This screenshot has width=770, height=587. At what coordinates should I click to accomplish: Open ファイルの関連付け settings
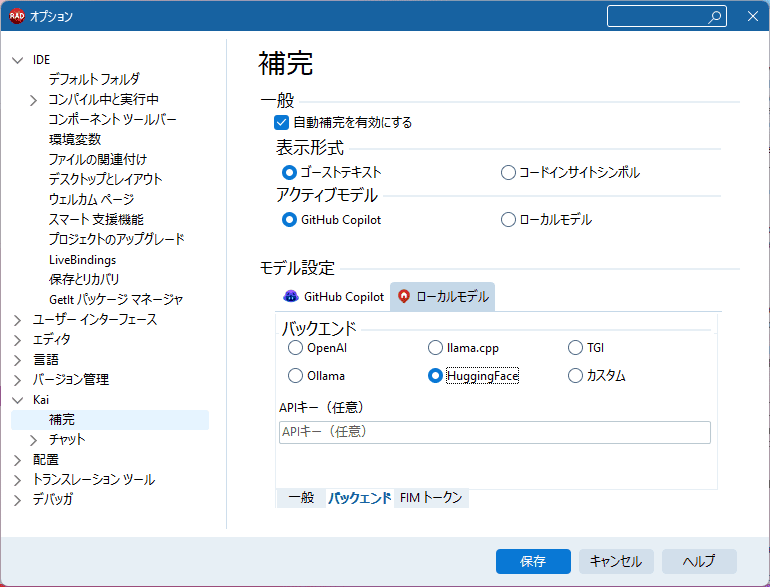point(98,160)
